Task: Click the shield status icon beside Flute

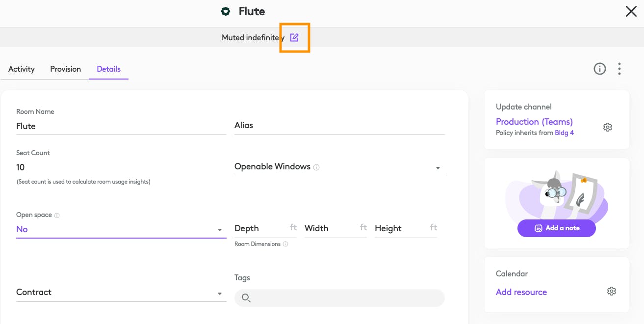Action: (226, 11)
